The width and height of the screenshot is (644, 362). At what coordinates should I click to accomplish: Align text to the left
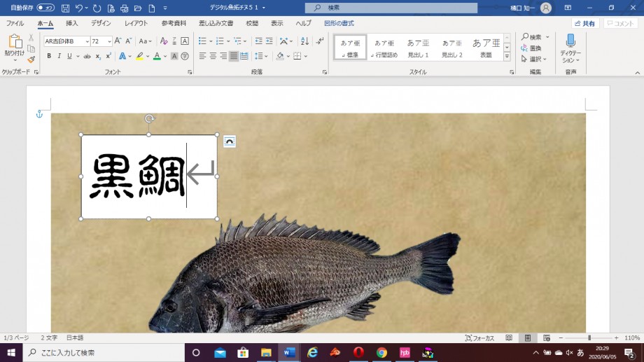pyautogui.click(x=202, y=56)
